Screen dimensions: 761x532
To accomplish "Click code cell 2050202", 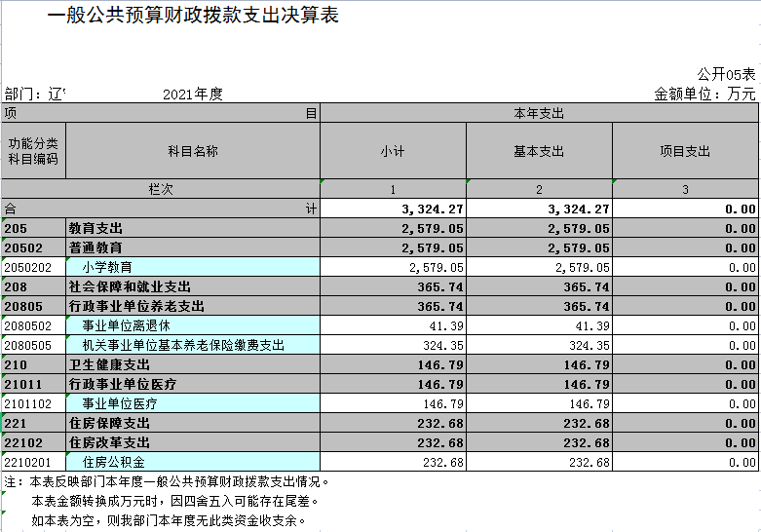I will pos(33,267).
